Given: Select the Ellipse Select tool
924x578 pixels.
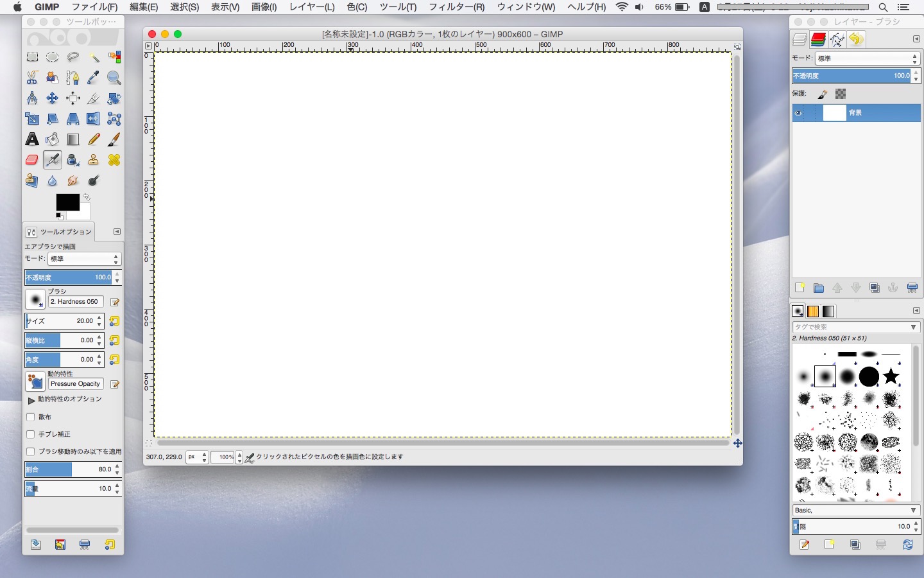Looking at the screenshot, I should [53, 57].
